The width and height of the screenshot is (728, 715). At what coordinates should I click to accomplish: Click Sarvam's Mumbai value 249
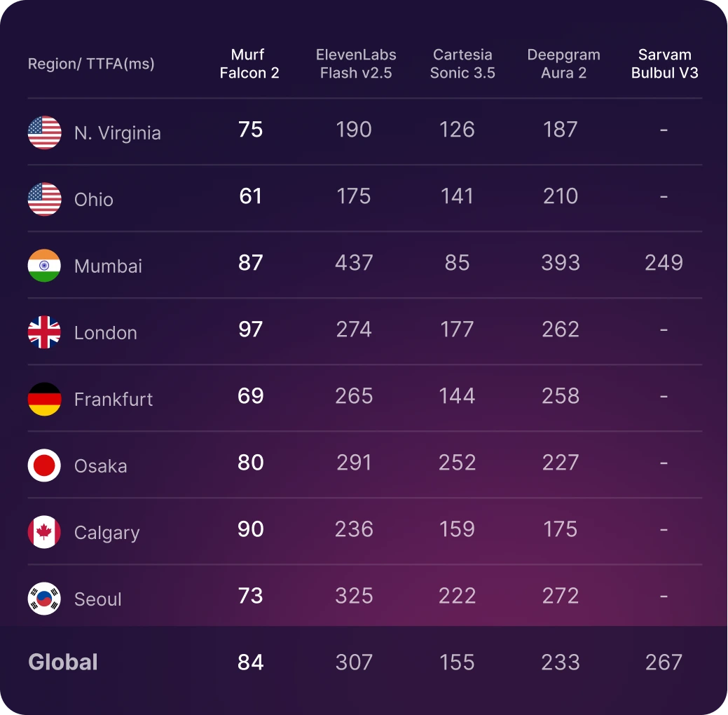tap(664, 262)
